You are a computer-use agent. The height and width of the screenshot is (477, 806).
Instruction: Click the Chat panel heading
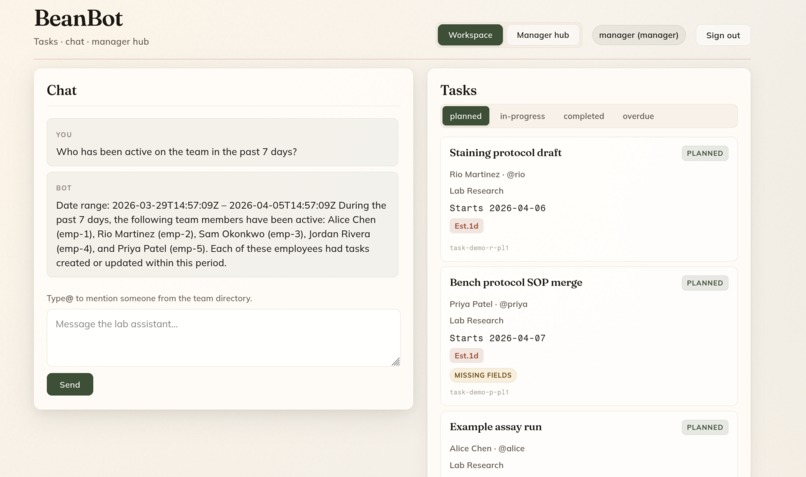click(62, 90)
